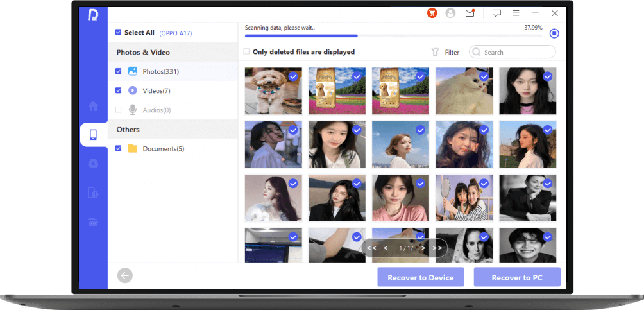Go to Home in the left sidebar
644x310 pixels.
(94, 106)
